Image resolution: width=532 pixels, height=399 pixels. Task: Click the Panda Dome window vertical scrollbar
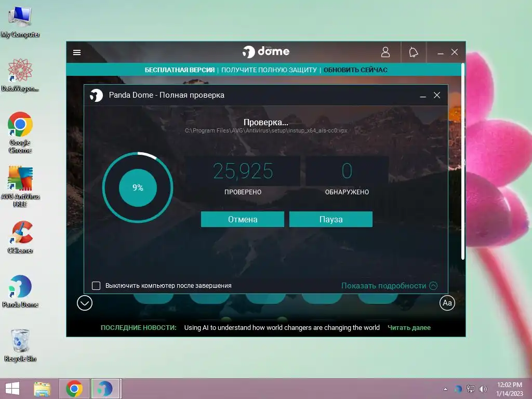(x=463, y=161)
